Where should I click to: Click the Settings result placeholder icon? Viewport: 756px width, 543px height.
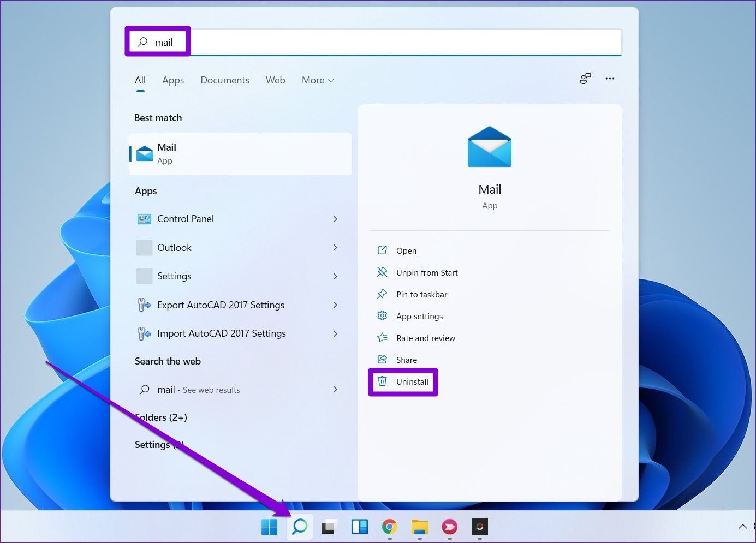coord(144,276)
